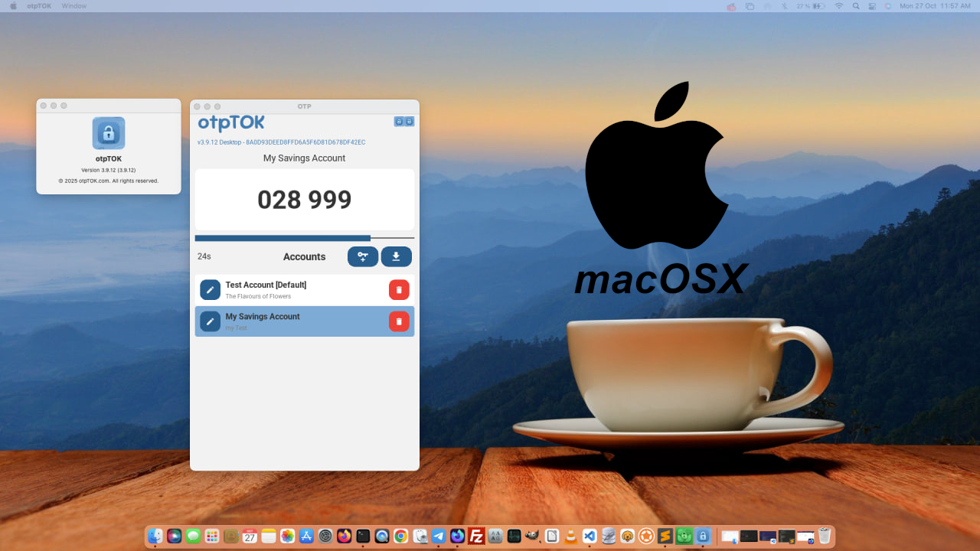Click the 24s countdown timer label
The width and height of the screenshot is (980, 551).
pos(204,256)
